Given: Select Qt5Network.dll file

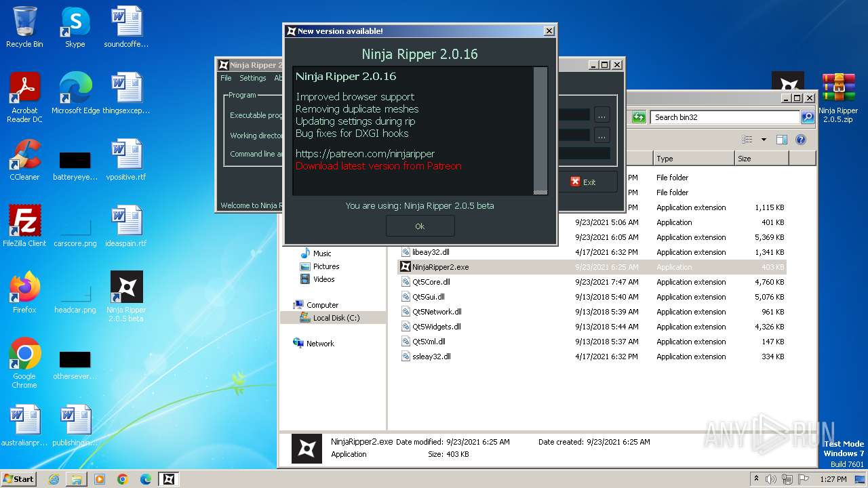Looking at the screenshot, I should point(437,312).
